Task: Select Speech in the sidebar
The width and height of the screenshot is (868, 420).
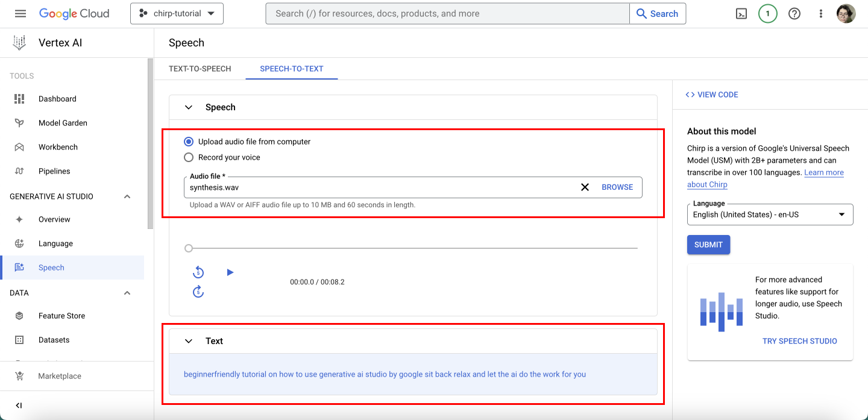Action: point(72,268)
